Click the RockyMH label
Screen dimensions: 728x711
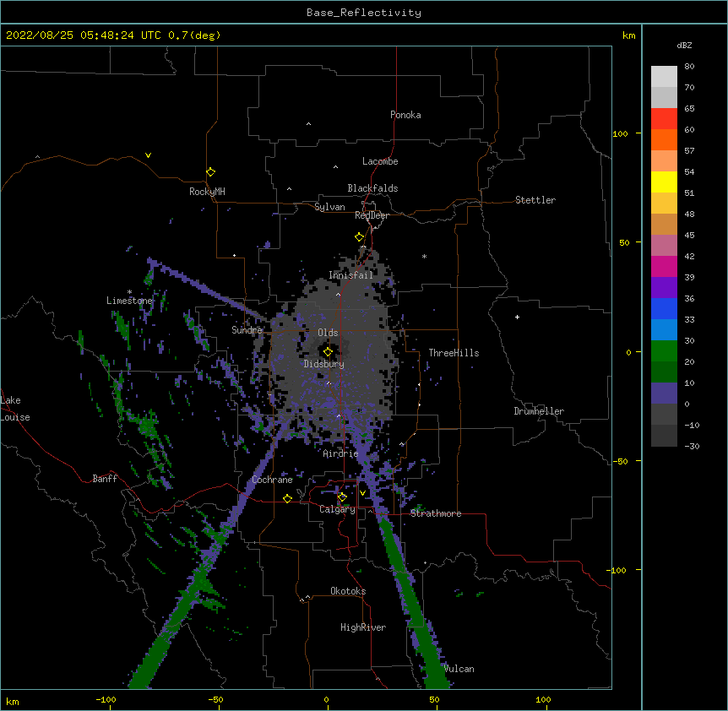pyautogui.click(x=207, y=192)
